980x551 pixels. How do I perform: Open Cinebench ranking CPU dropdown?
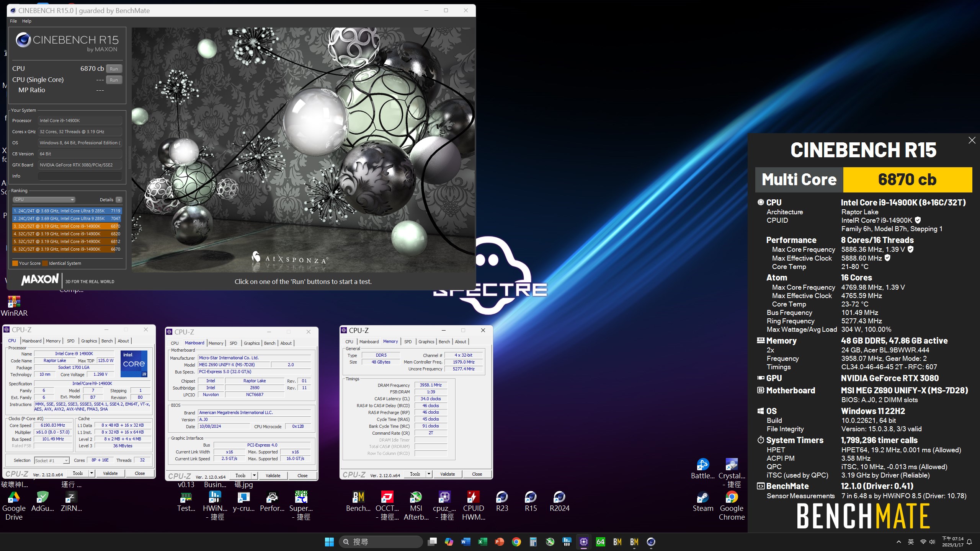[44, 199]
